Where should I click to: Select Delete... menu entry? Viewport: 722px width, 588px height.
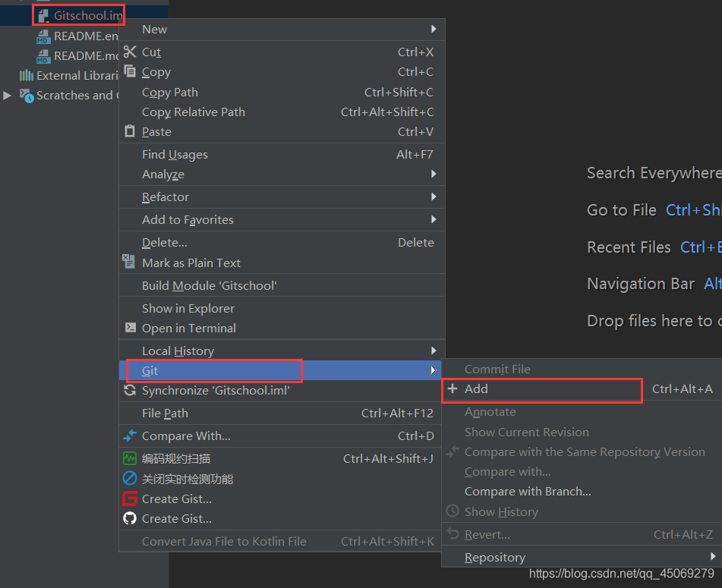coord(282,242)
